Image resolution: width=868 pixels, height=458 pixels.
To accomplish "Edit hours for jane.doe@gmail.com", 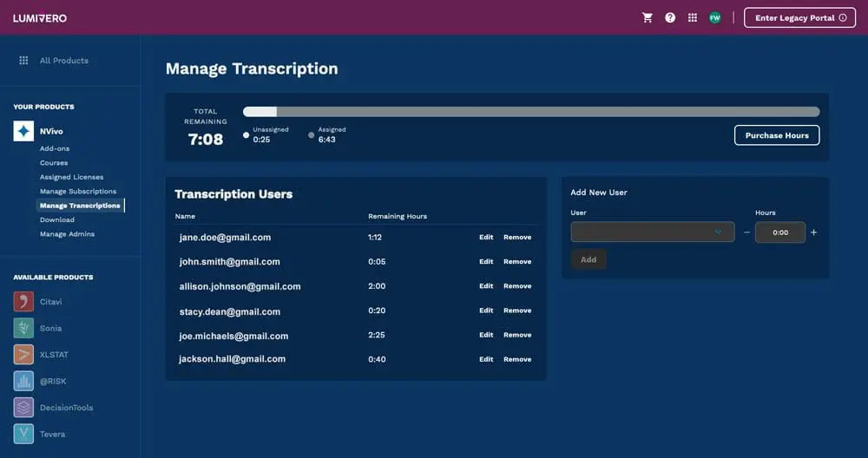I will [486, 237].
